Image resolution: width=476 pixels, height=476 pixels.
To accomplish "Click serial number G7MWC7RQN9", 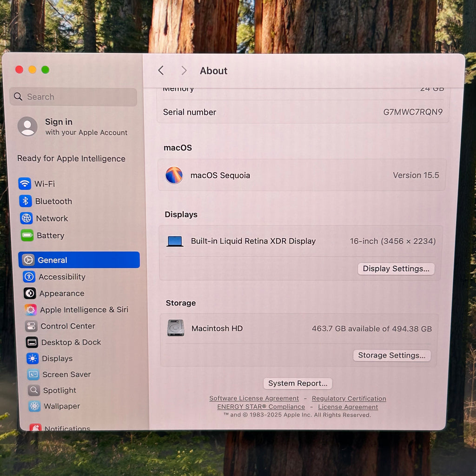I will [413, 112].
